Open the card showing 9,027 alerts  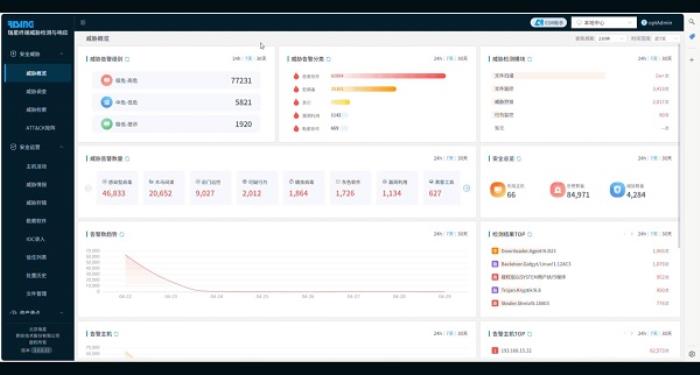[x=210, y=188]
